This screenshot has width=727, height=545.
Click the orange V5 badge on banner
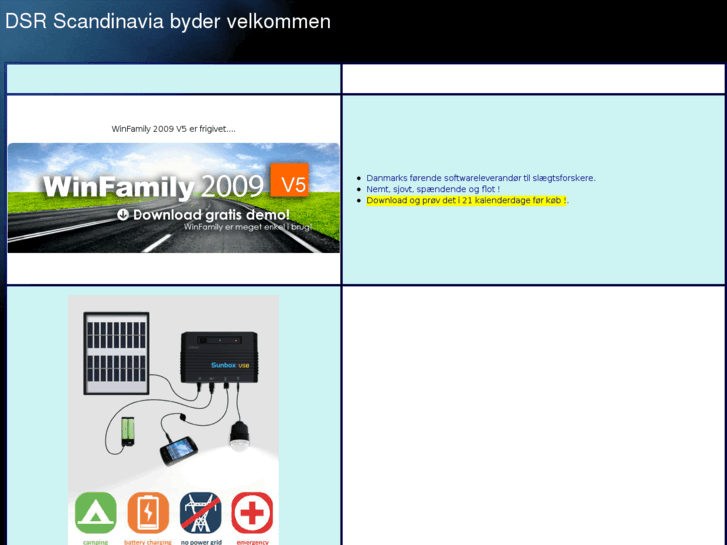click(290, 180)
